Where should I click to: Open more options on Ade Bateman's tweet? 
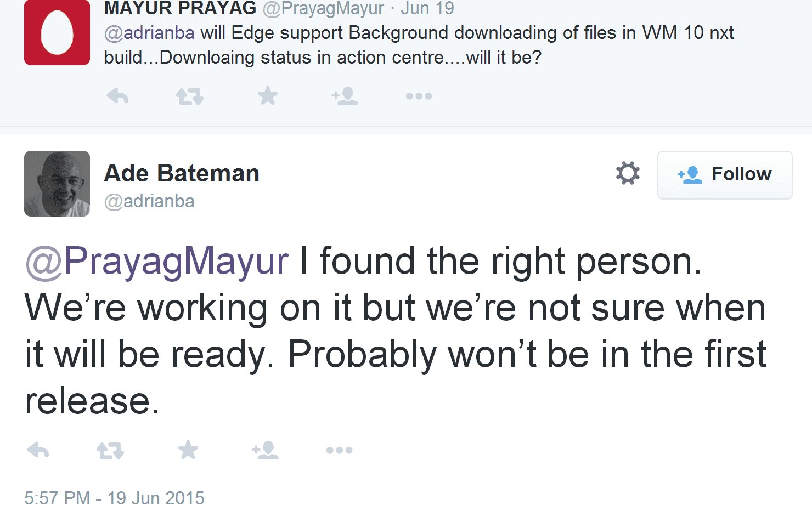coord(339,450)
